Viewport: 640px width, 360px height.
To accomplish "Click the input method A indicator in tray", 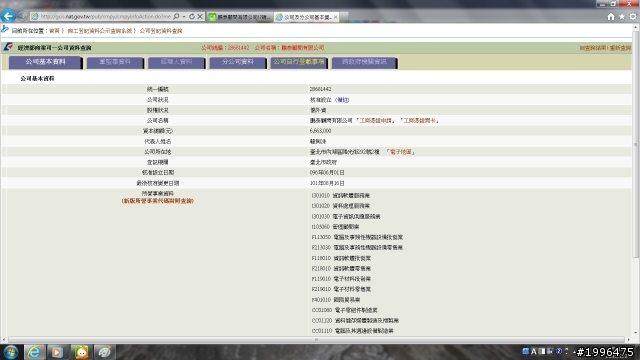I will [533, 351].
